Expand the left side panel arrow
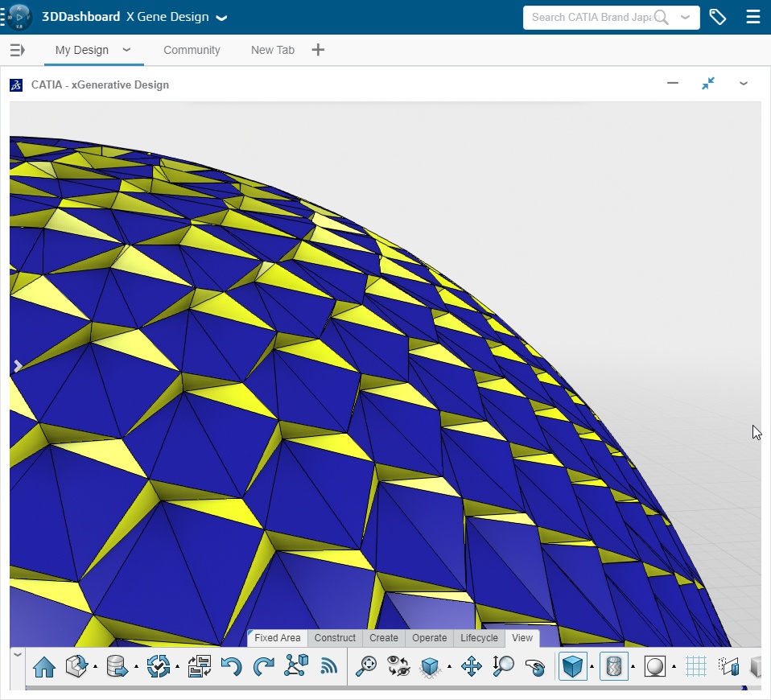771x700 pixels. [x=18, y=366]
